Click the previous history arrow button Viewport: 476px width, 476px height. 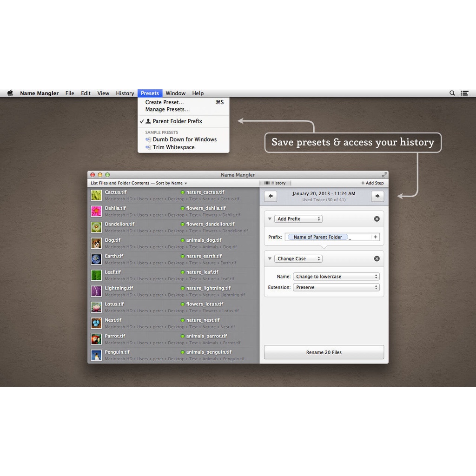(x=271, y=196)
